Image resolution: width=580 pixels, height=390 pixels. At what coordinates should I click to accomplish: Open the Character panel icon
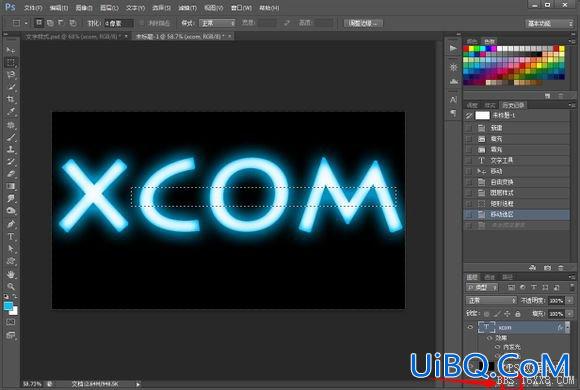tap(453, 100)
